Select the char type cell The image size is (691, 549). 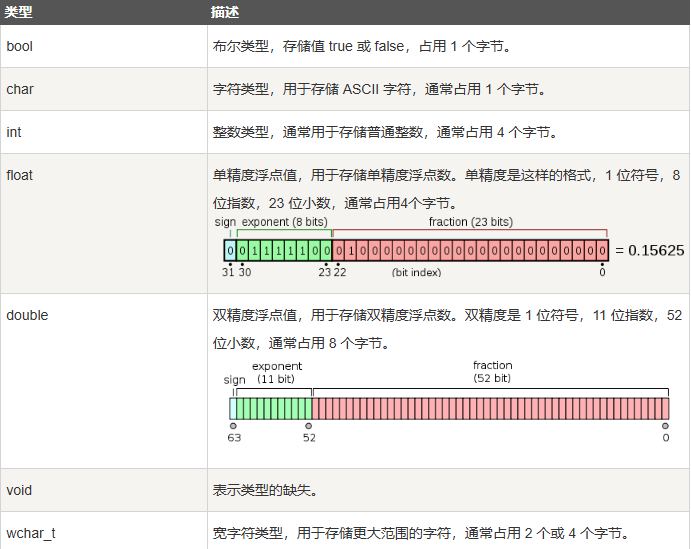pos(104,89)
